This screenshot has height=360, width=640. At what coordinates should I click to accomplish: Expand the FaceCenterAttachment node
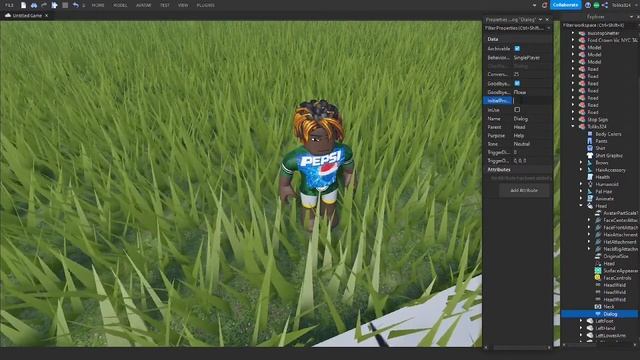589,220
